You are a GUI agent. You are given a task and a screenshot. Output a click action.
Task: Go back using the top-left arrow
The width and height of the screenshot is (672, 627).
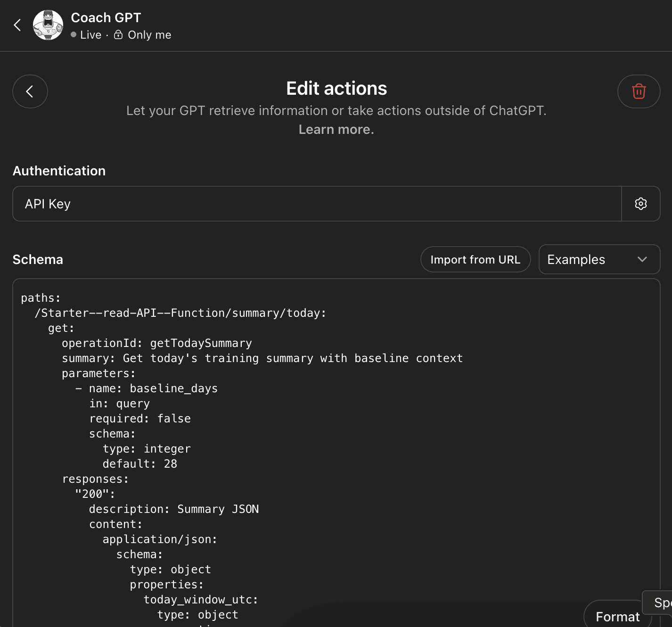pyautogui.click(x=17, y=25)
